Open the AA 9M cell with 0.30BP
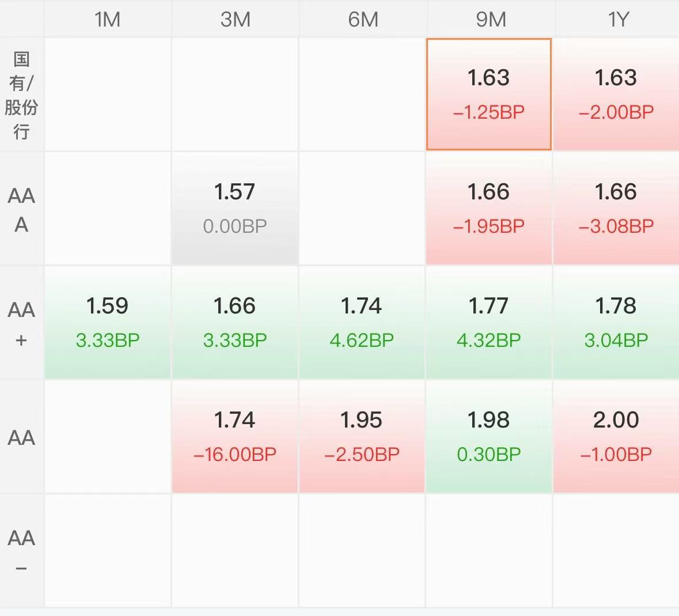Screen dimensions: 679x616 (489, 437)
